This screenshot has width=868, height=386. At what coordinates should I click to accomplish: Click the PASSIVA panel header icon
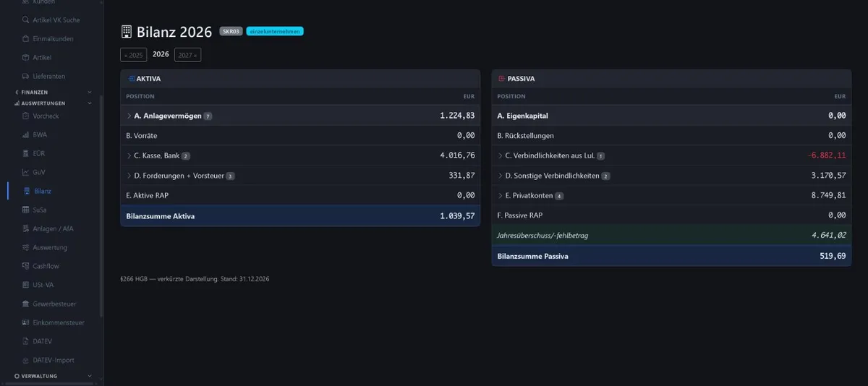tap(501, 79)
